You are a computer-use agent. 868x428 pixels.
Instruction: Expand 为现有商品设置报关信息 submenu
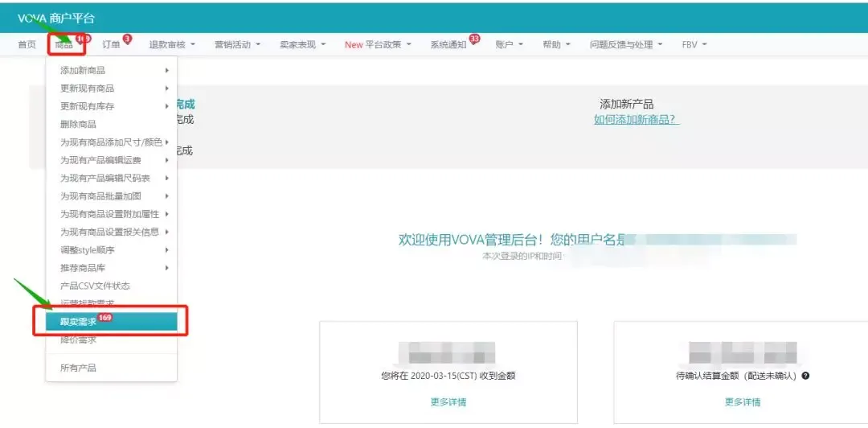pyautogui.click(x=111, y=232)
